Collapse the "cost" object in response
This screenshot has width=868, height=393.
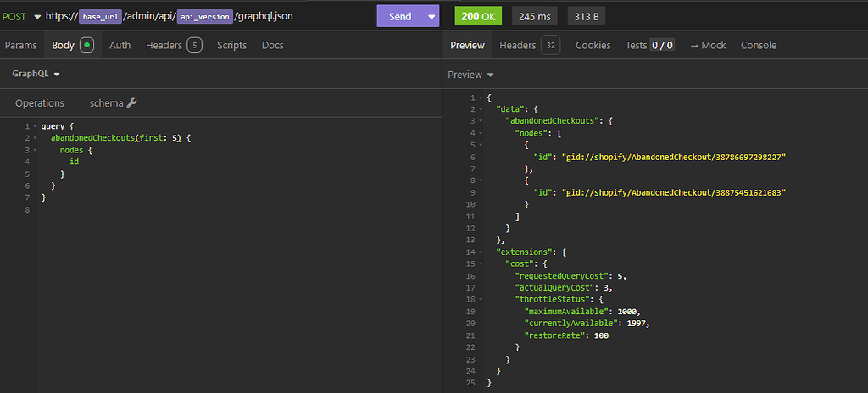480,263
